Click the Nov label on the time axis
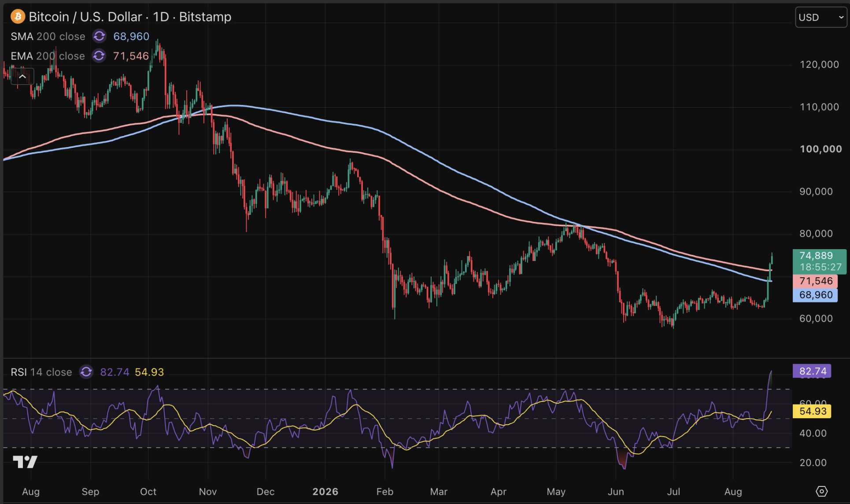The image size is (850, 504). click(207, 492)
